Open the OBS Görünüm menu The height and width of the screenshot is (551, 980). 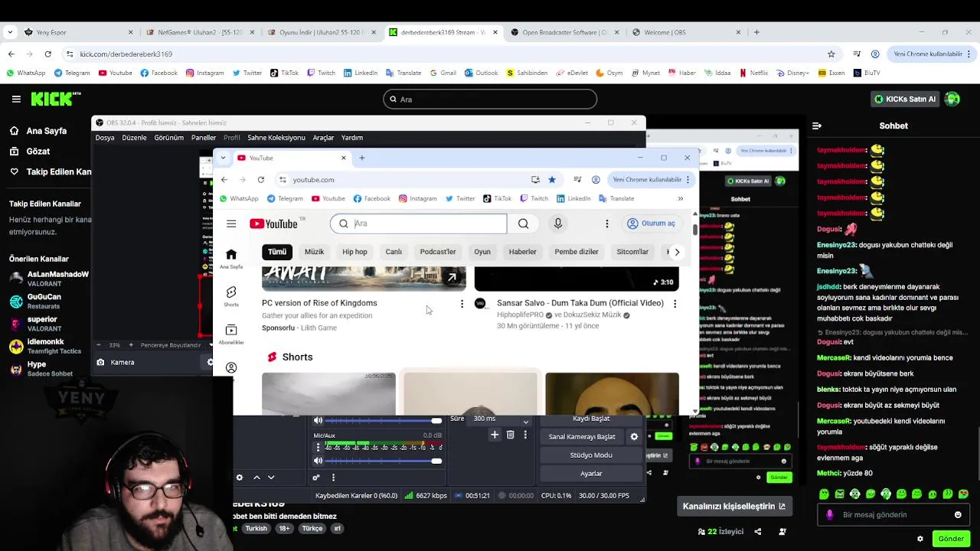168,138
